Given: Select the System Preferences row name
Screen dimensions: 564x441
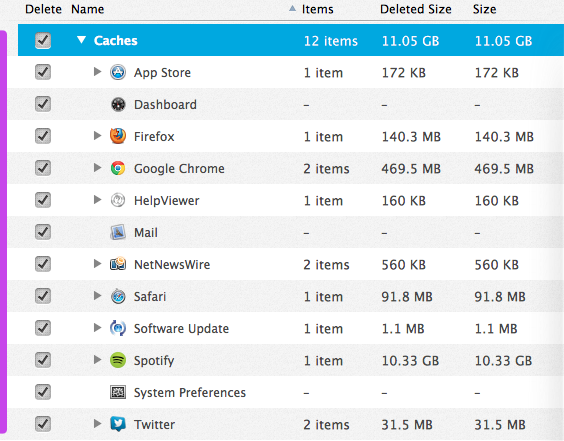Looking at the screenshot, I should point(190,392).
